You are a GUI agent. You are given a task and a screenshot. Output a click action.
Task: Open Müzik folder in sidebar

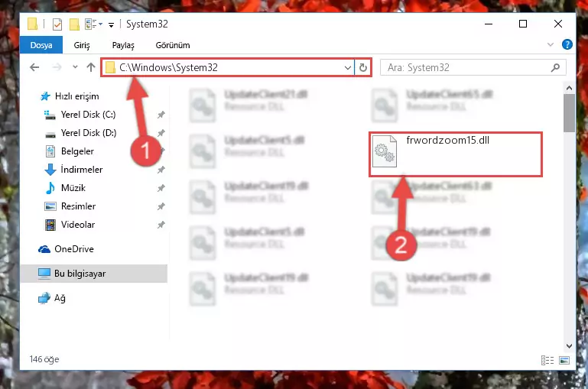pyautogui.click(x=73, y=188)
